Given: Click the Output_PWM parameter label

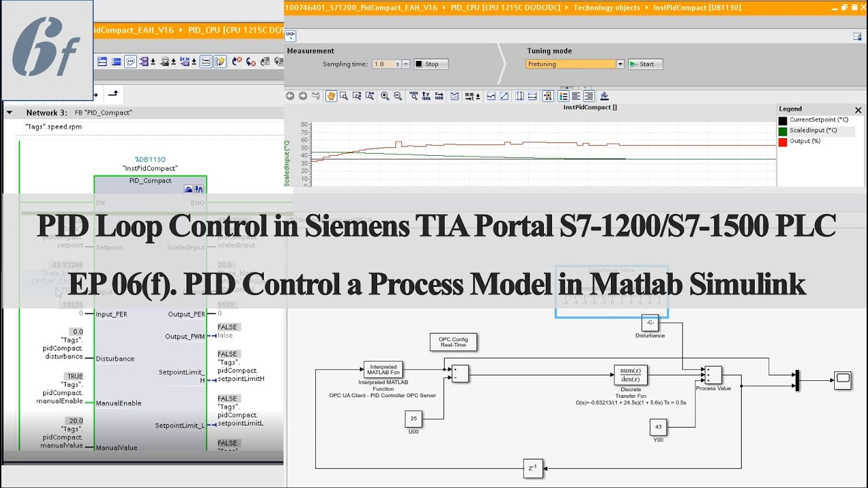Looking at the screenshot, I should click(x=184, y=337).
